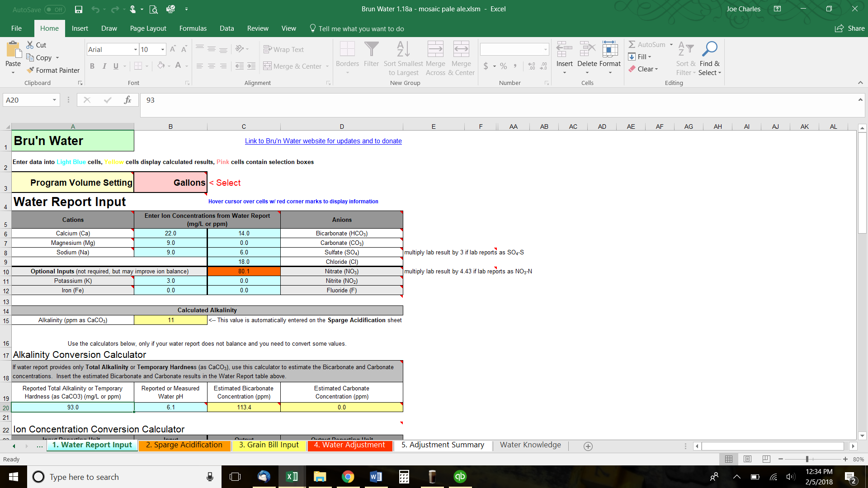Click the vertical scrollbar down arrow
This screenshot has height=488, width=868.
pyautogui.click(x=862, y=436)
